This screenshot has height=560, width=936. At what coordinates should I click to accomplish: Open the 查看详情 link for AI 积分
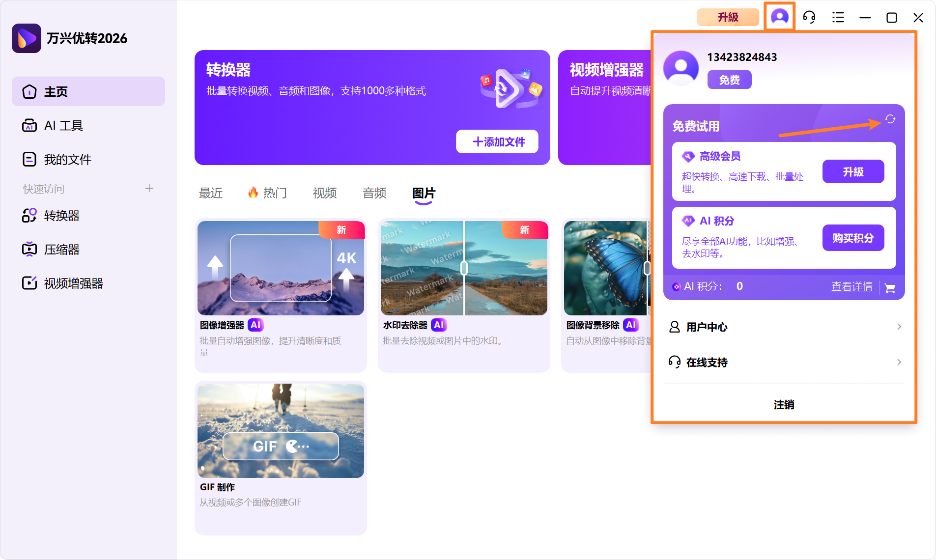click(851, 286)
